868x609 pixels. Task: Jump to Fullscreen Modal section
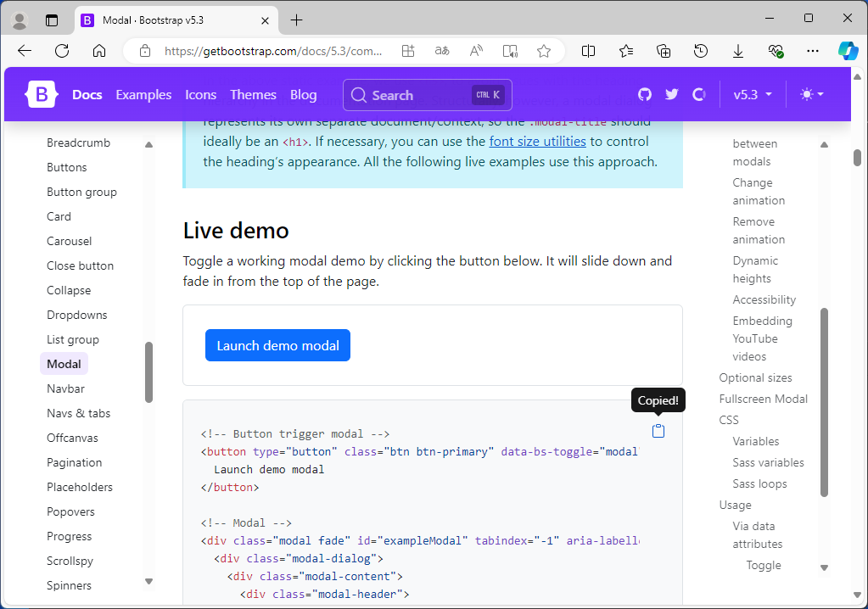point(764,399)
